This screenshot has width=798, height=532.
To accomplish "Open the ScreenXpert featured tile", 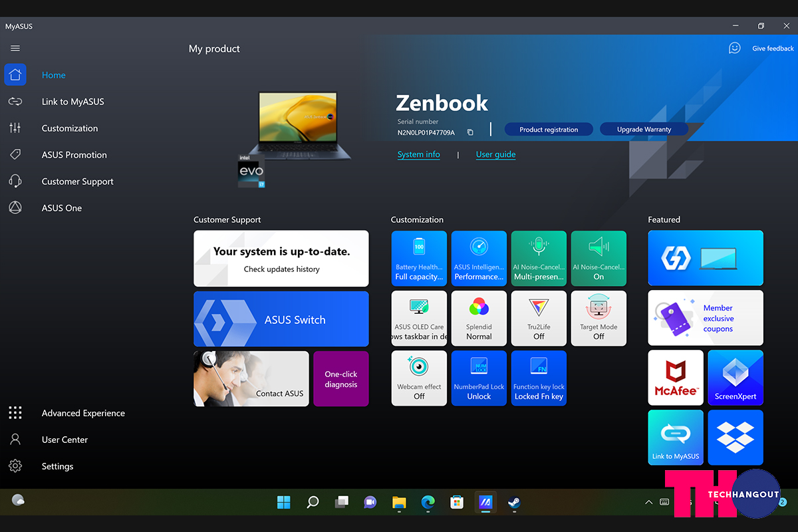I will coord(735,378).
